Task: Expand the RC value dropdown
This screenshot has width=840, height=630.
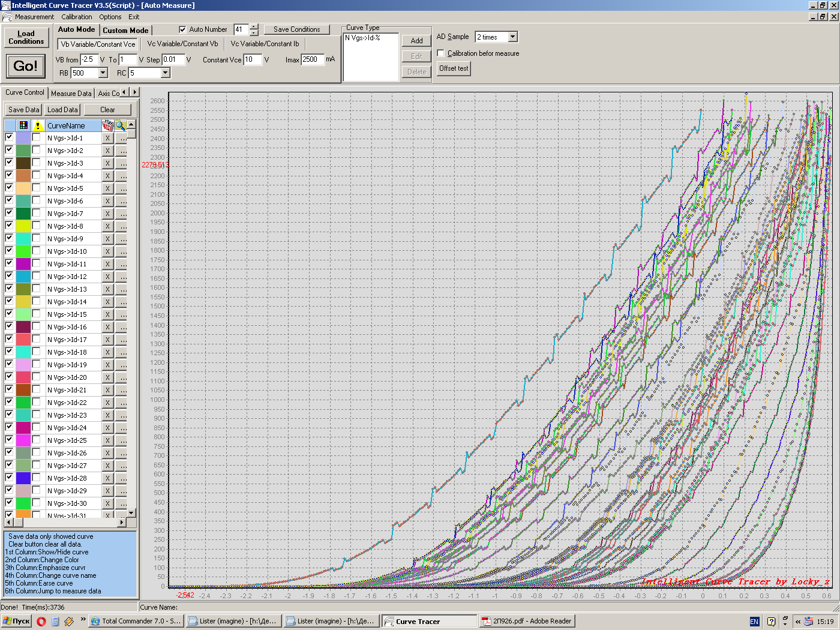Action: (x=166, y=73)
